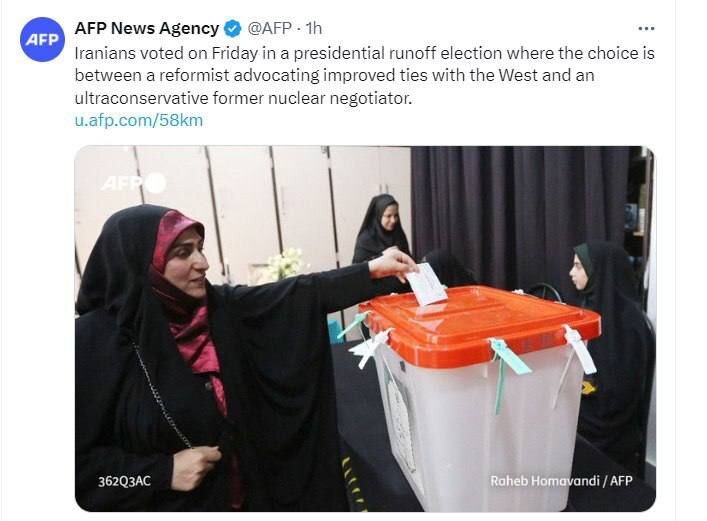Click the 1h tweet timestamp
Viewport: 707px width, 521px height.
coord(313,28)
